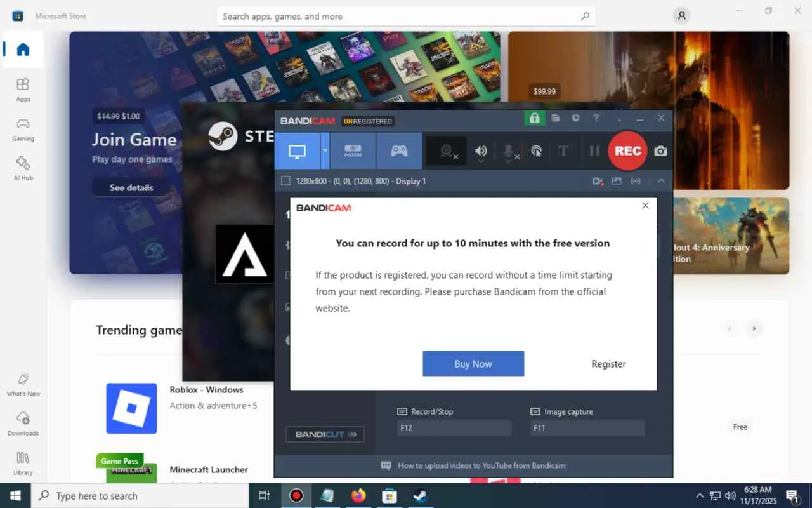Click the taskbar clock showing 6:28 AM
Viewport: 812px width, 508px height.
[758, 490]
